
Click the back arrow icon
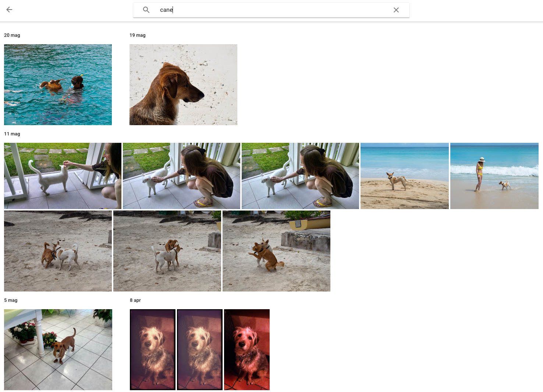(x=10, y=10)
